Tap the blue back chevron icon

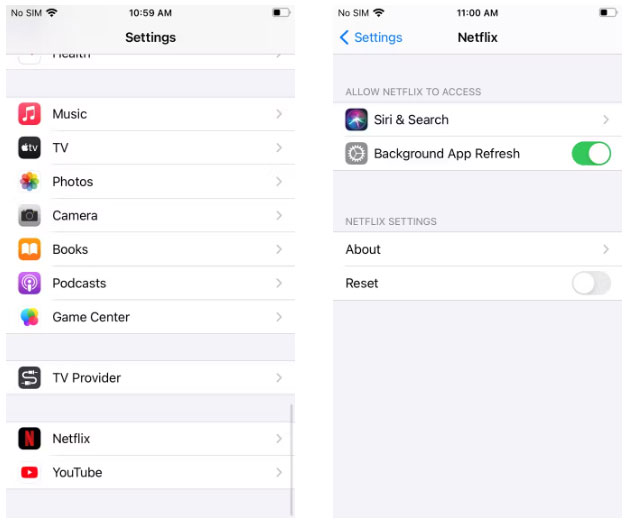click(x=344, y=37)
